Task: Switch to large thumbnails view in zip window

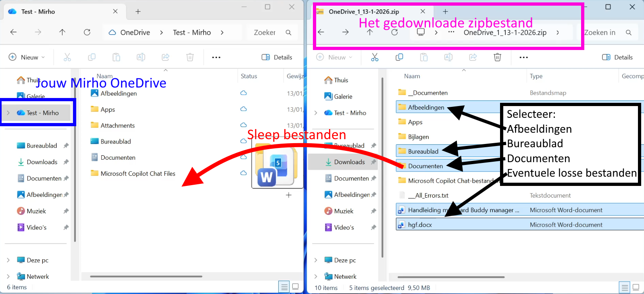Action: pos(636,287)
